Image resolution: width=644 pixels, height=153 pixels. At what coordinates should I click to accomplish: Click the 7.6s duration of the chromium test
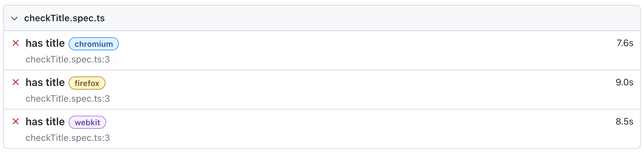coord(625,43)
